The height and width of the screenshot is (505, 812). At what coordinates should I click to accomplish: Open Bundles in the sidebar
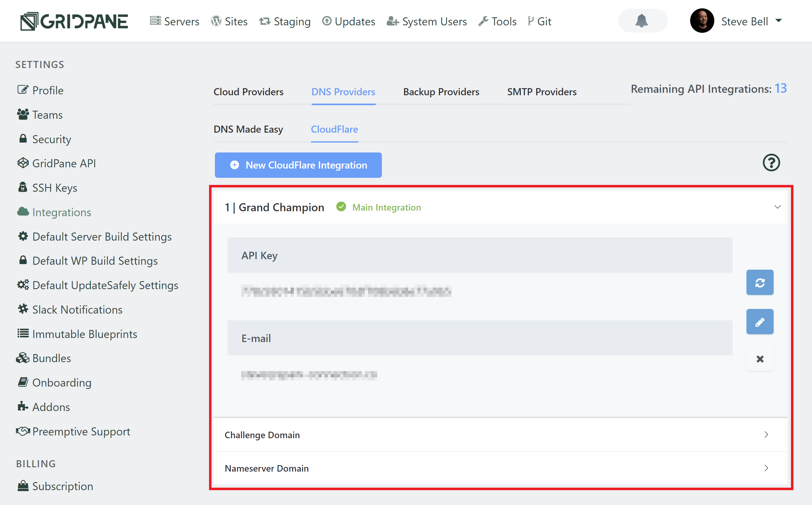(44, 358)
